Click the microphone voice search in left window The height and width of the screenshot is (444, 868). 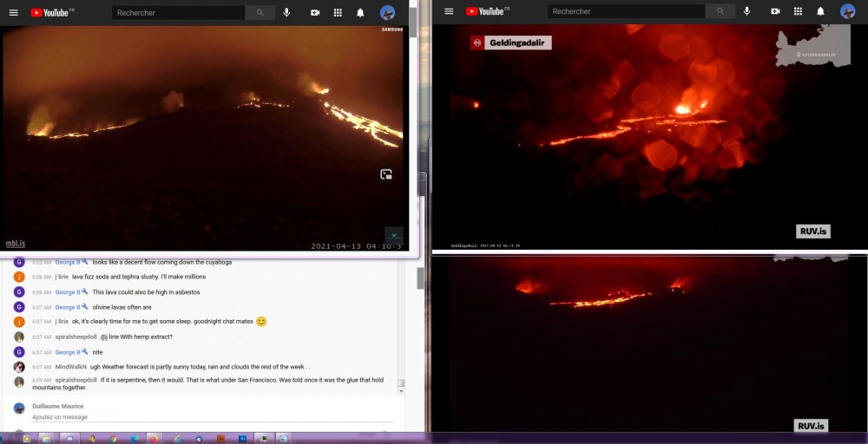coord(286,12)
